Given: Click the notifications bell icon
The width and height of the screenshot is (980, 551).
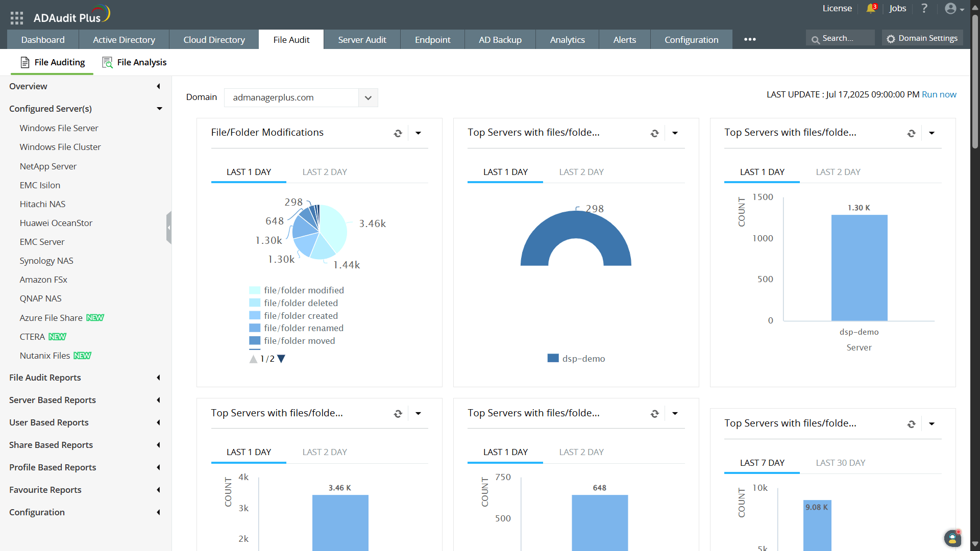Looking at the screenshot, I should (871, 8).
